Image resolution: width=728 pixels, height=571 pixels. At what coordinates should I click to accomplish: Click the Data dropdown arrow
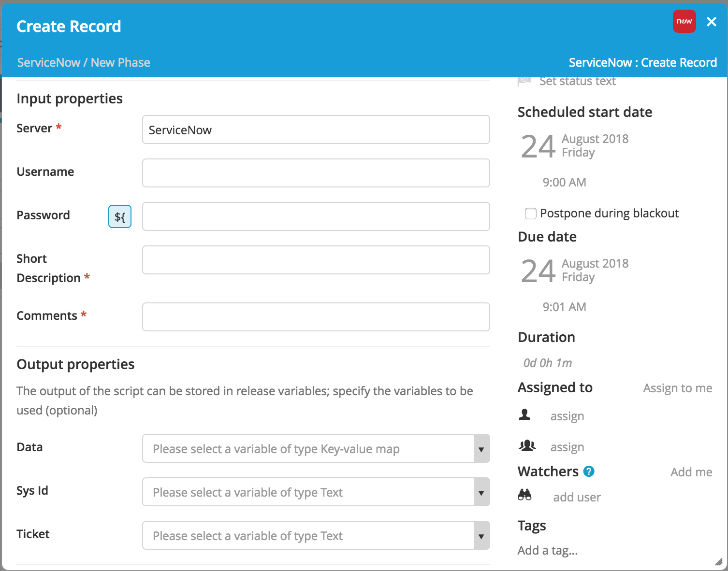[481, 449]
